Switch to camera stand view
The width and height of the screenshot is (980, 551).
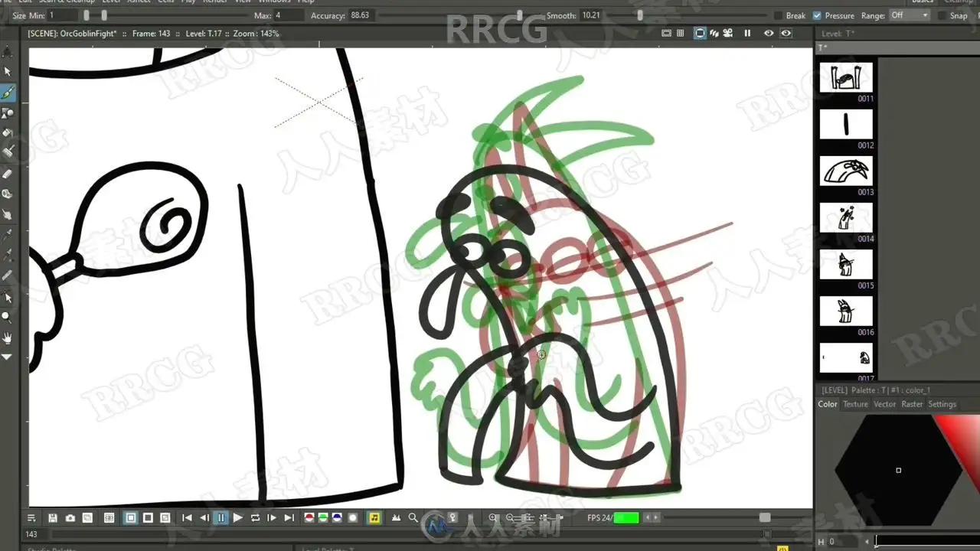coord(700,34)
